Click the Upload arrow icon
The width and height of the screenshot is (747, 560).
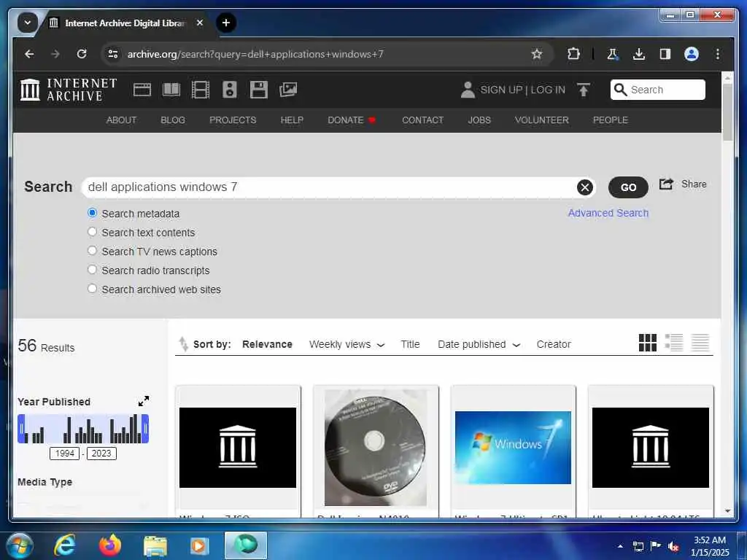[x=584, y=90]
